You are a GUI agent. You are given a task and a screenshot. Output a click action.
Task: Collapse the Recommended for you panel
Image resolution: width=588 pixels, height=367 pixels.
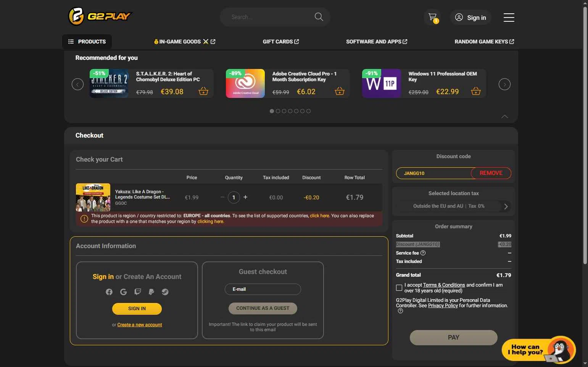504,117
